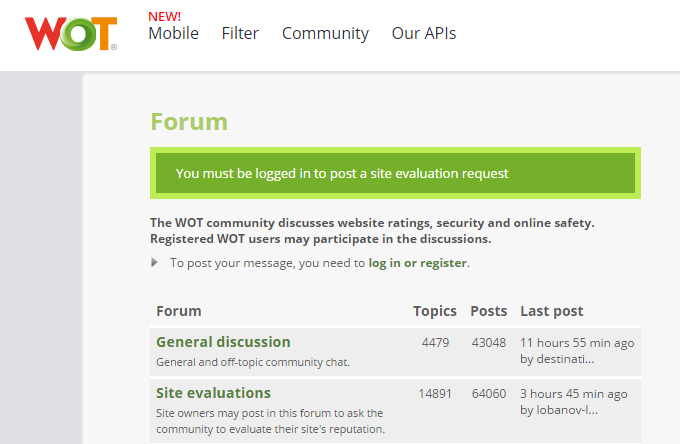Click the 'Forum' page heading
This screenshot has width=680, height=444.
pyautogui.click(x=189, y=122)
